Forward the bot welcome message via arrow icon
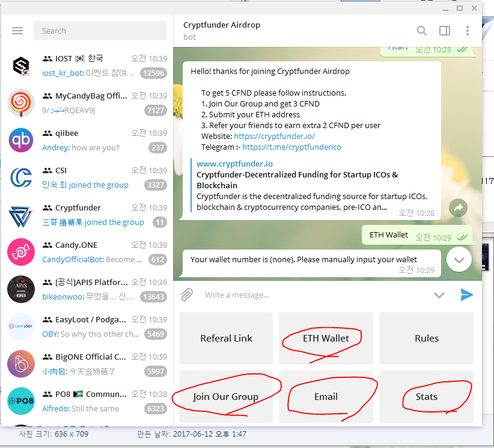Image resolution: width=494 pixels, height=448 pixels. pos(458,207)
